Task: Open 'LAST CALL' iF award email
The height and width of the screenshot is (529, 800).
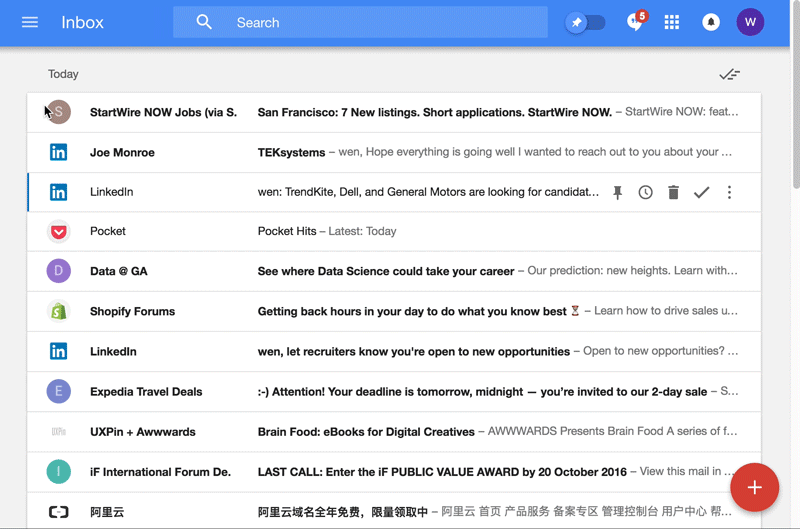Action: point(394,472)
